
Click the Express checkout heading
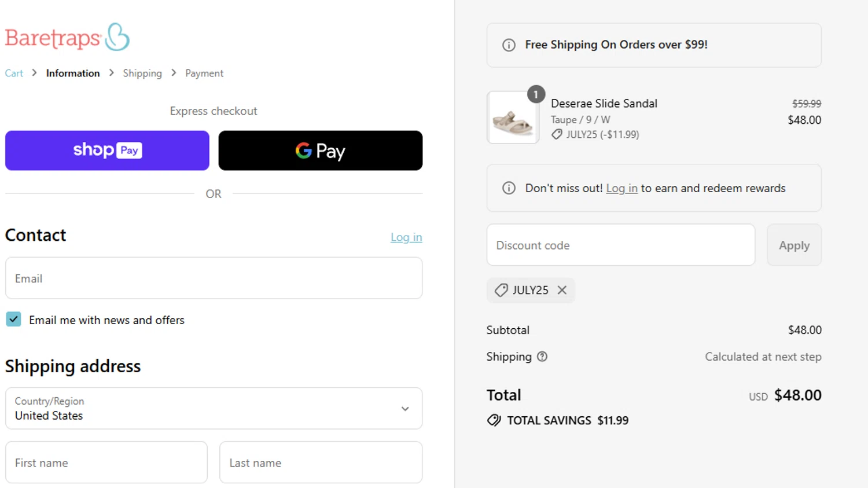click(x=214, y=111)
